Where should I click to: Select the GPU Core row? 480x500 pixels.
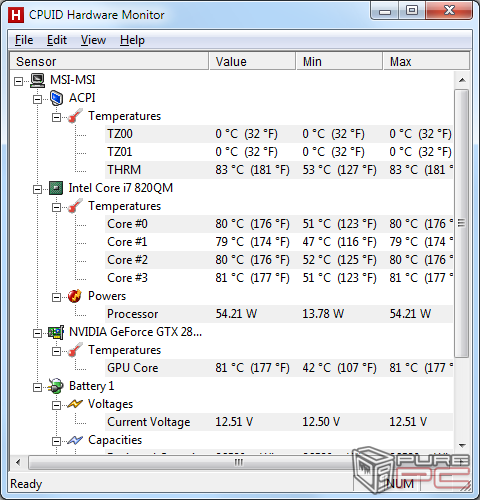[x=279, y=368]
